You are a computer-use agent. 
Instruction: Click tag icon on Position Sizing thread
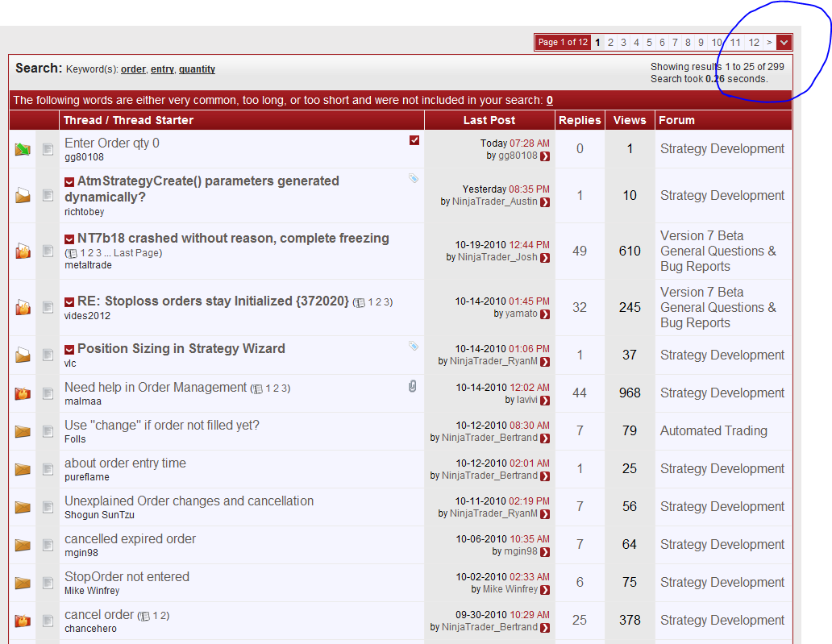tap(414, 346)
